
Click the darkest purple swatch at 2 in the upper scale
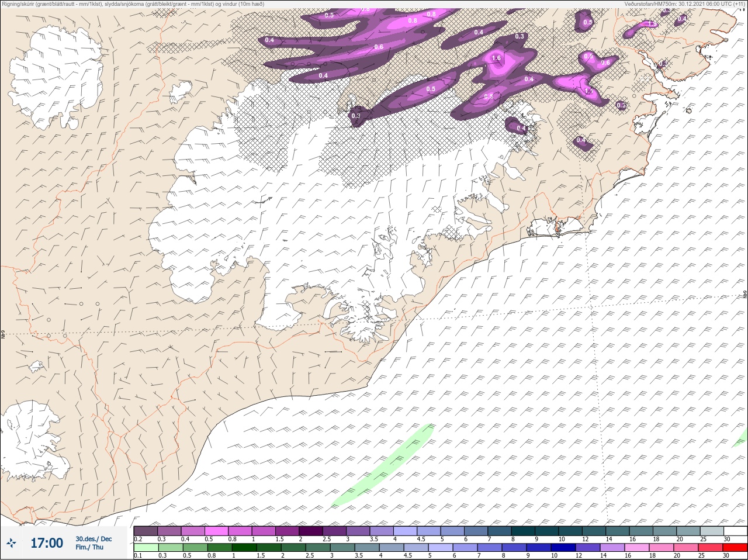click(311, 531)
